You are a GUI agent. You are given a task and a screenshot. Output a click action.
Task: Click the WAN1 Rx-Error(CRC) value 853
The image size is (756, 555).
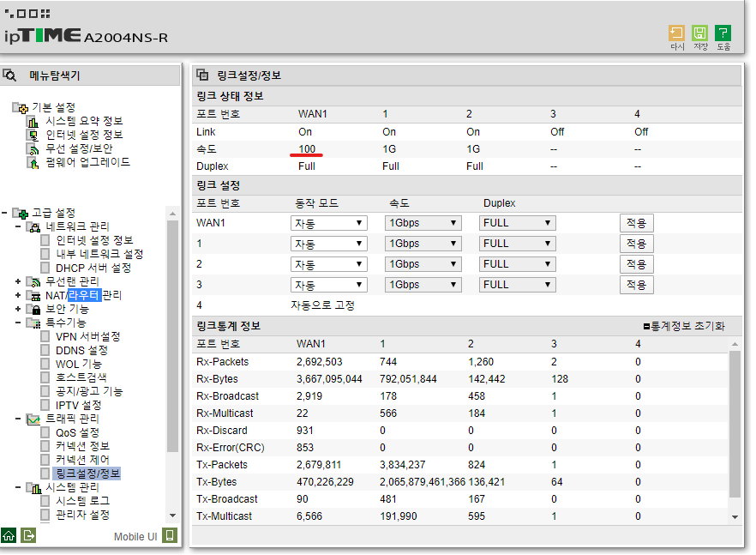305,448
